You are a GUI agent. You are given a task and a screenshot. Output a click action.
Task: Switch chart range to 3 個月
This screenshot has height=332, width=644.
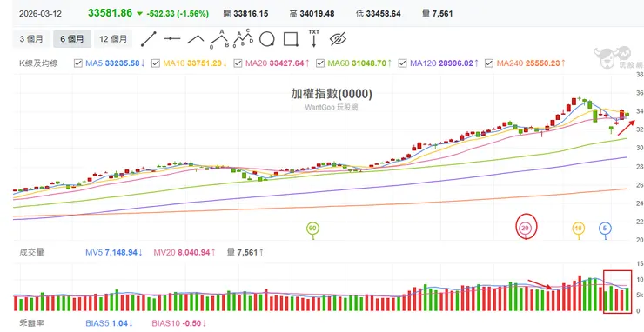[x=31, y=39]
